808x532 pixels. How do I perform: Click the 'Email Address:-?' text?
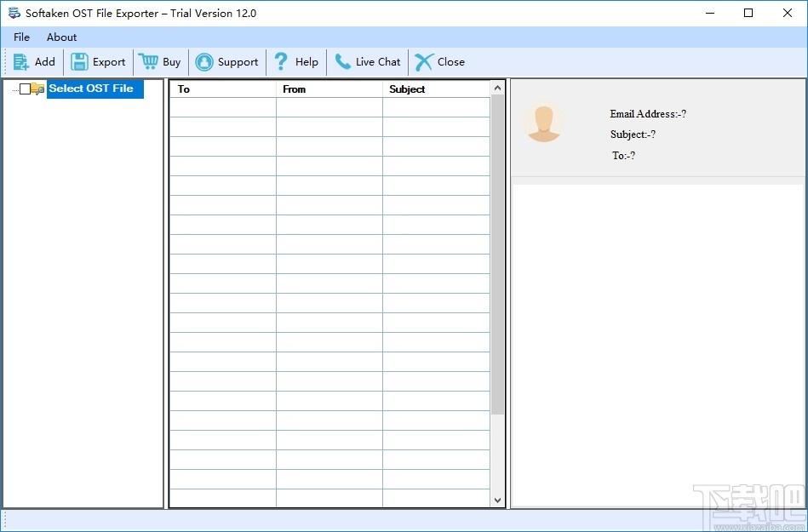(x=648, y=114)
